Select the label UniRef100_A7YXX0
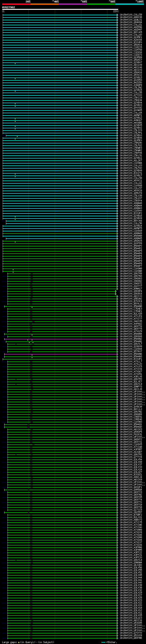The width and height of the screenshot is (146, 644). [131, 95]
